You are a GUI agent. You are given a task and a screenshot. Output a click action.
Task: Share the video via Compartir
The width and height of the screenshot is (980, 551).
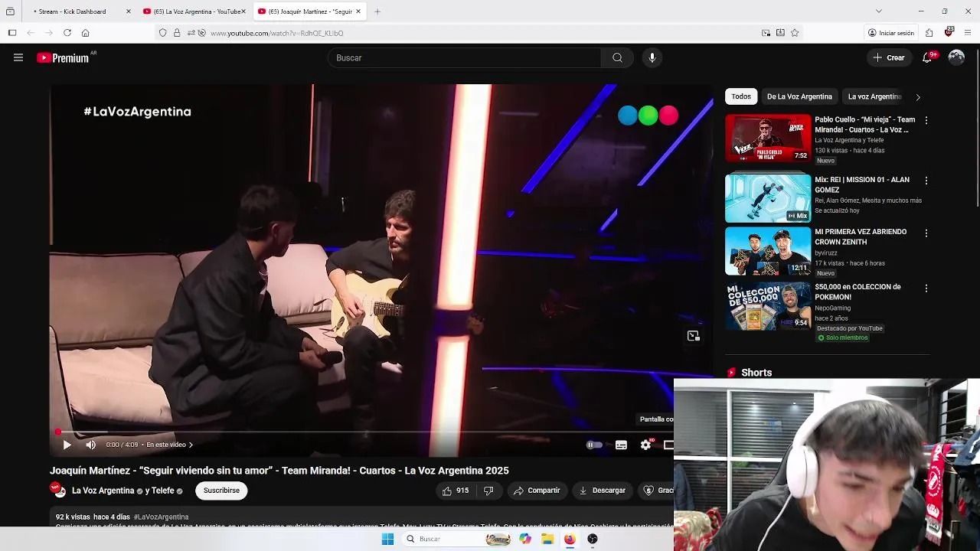[537, 491]
